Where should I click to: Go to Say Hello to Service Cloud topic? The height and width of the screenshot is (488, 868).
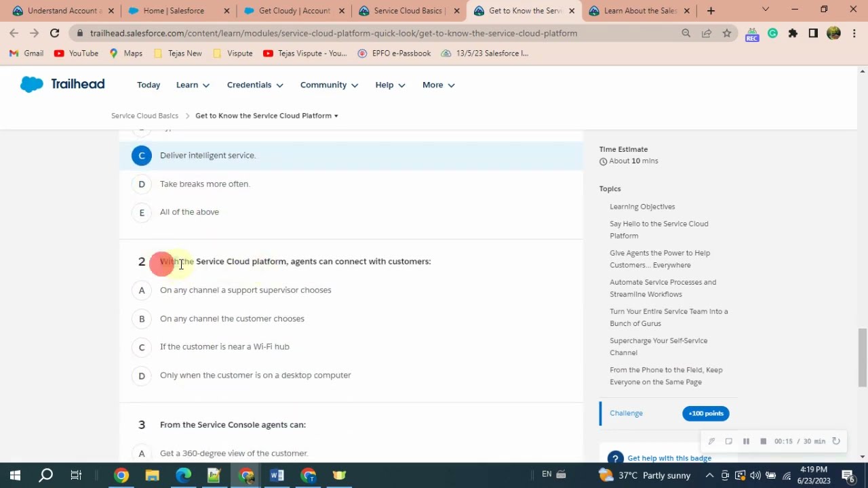pos(658,230)
